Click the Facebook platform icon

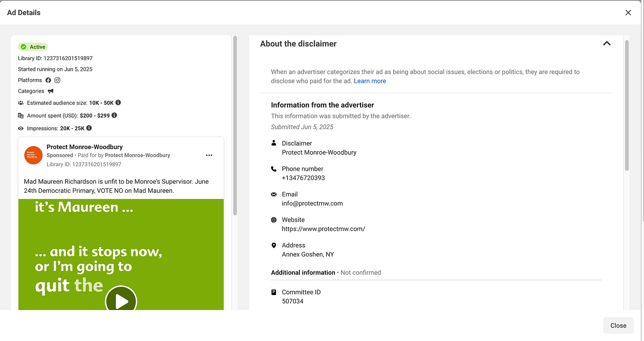tap(48, 80)
